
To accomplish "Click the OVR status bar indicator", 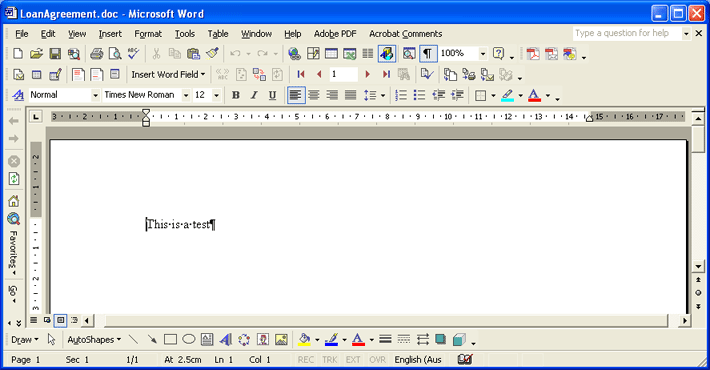I will click(377, 360).
